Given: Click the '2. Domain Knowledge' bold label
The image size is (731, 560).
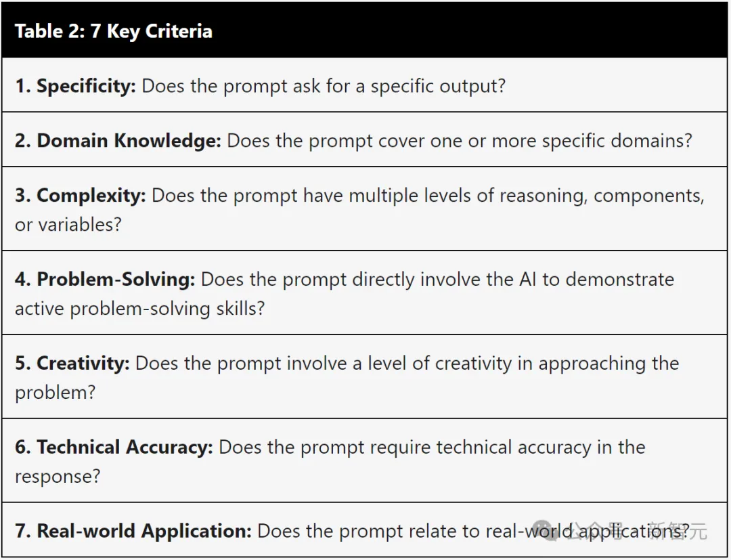Looking at the screenshot, I should pos(118,140).
